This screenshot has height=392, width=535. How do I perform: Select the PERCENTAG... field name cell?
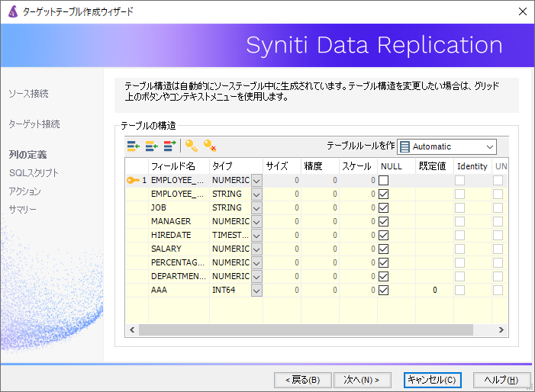pos(179,263)
